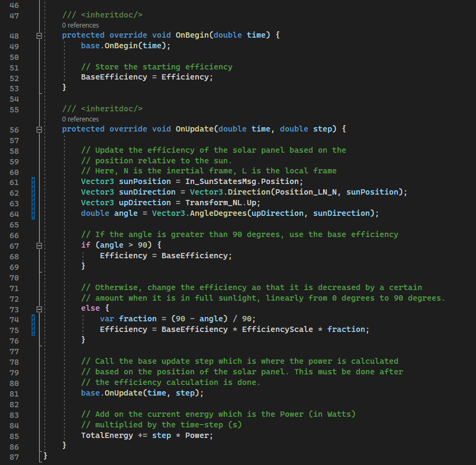Click line number 74 in gutter
476x465 pixels.
(x=14, y=320)
